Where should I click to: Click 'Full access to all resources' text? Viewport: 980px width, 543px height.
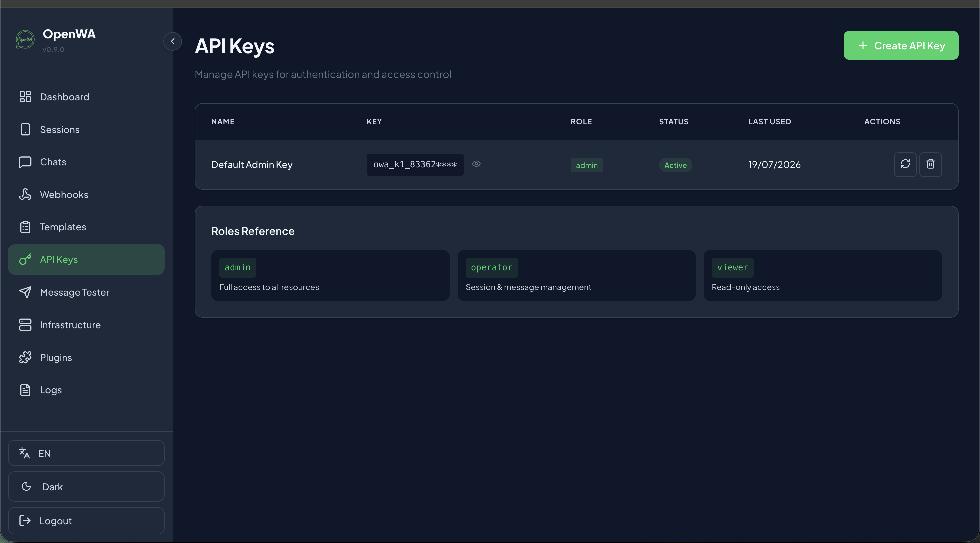tap(269, 287)
